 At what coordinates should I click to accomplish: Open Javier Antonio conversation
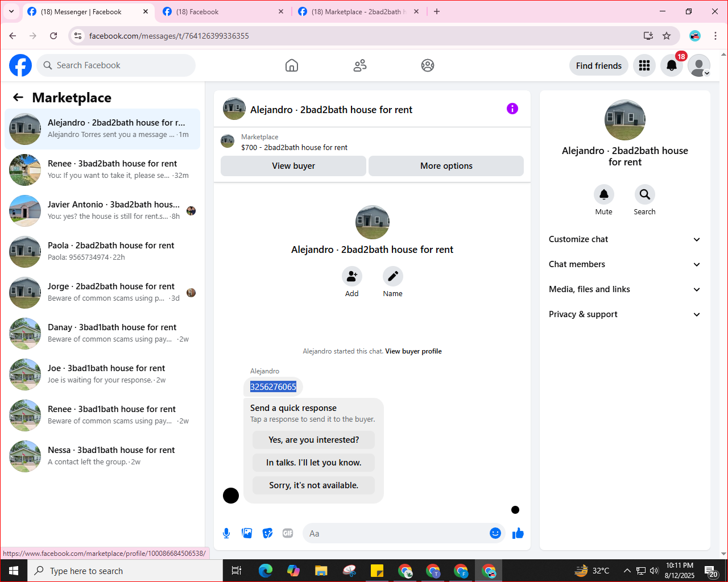click(x=102, y=211)
